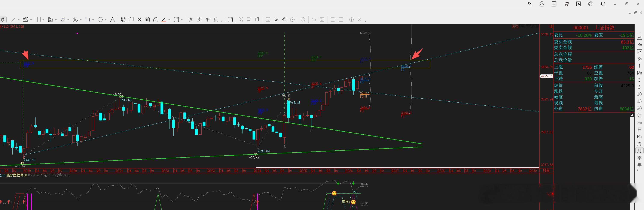The height and width of the screenshot is (210, 644).
Task: Expand the vertical cycle lines dropdown
Action: click(43, 20)
